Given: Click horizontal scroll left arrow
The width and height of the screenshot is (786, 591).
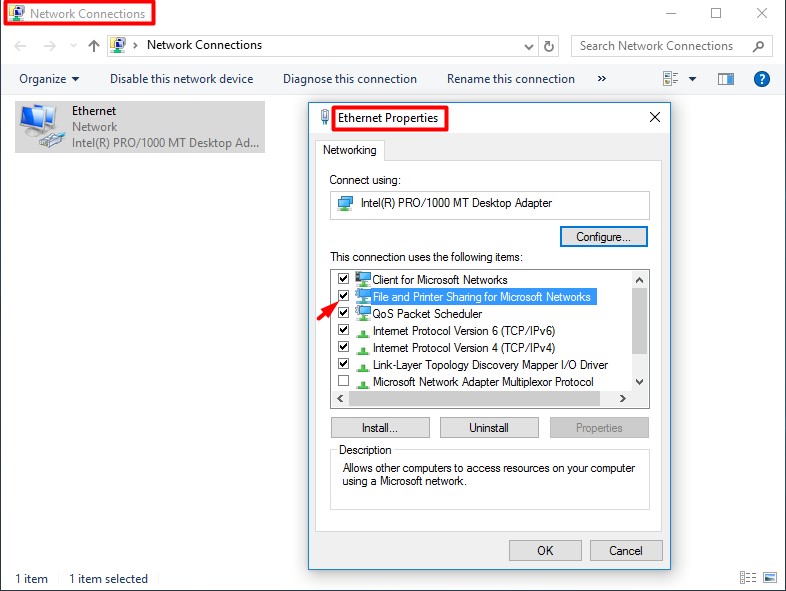Looking at the screenshot, I should pyautogui.click(x=340, y=399).
